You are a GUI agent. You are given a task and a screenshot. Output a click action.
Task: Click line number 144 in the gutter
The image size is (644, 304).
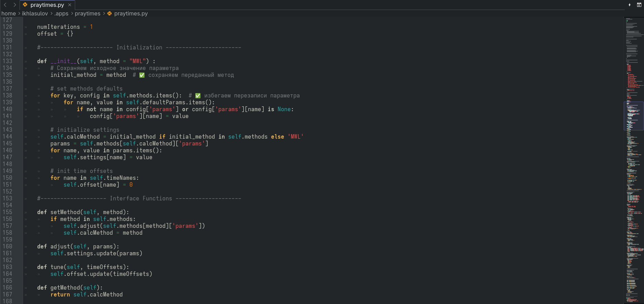(7, 137)
